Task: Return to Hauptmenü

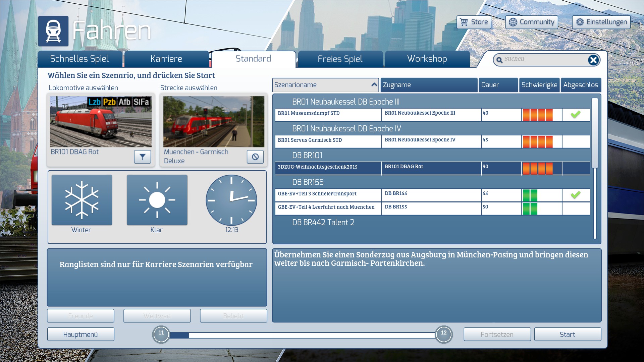Action: click(x=80, y=335)
